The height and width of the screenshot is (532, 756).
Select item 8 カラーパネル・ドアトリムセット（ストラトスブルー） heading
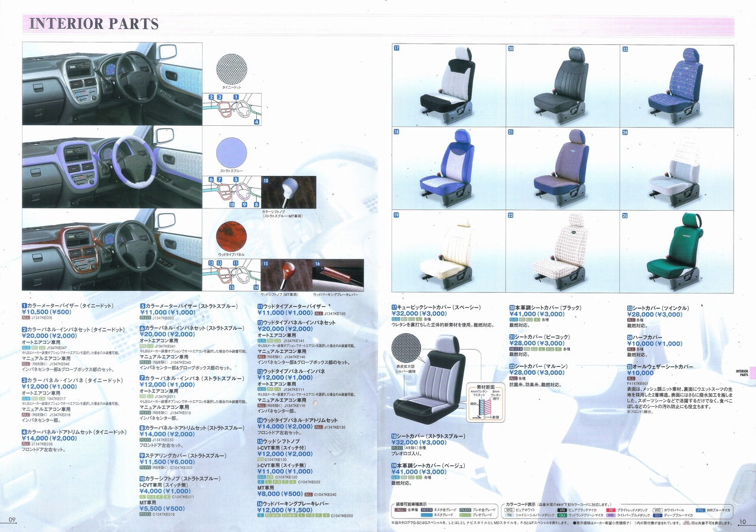coord(192,427)
